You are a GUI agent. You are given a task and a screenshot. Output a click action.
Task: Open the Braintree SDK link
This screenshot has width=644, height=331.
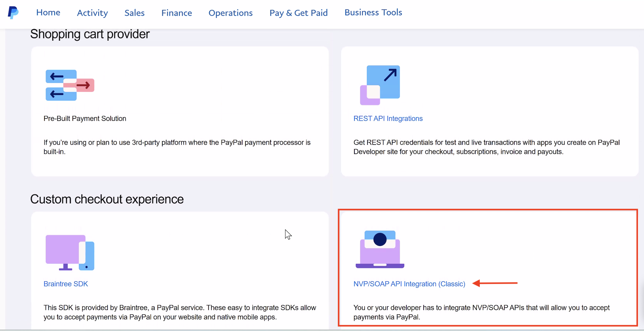(66, 284)
